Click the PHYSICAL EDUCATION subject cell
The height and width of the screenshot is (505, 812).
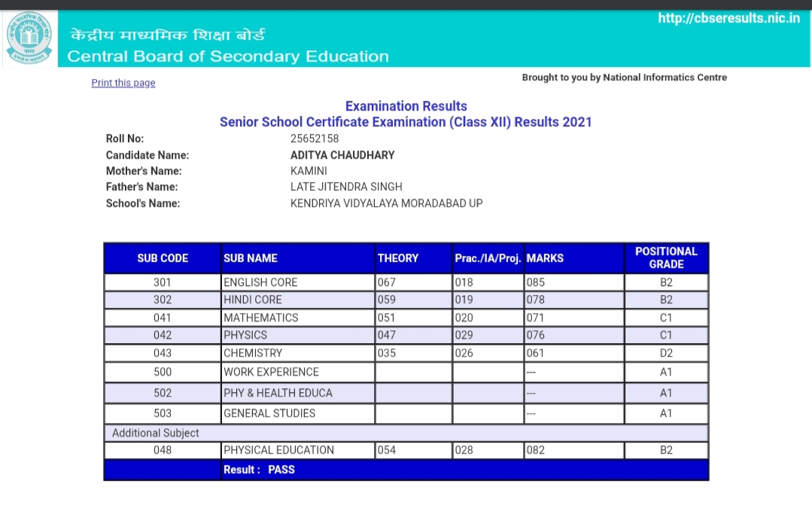click(x=298, y=450)
